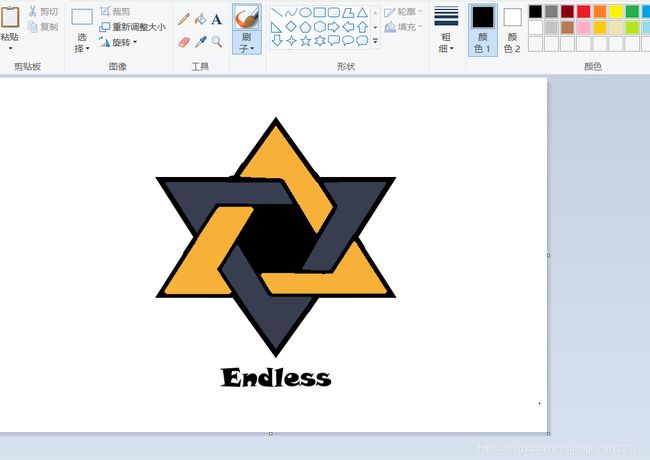This screenshot has height=460, width=650.
Task: Choose the five-point star shape
Action: [x=305, y=41]
